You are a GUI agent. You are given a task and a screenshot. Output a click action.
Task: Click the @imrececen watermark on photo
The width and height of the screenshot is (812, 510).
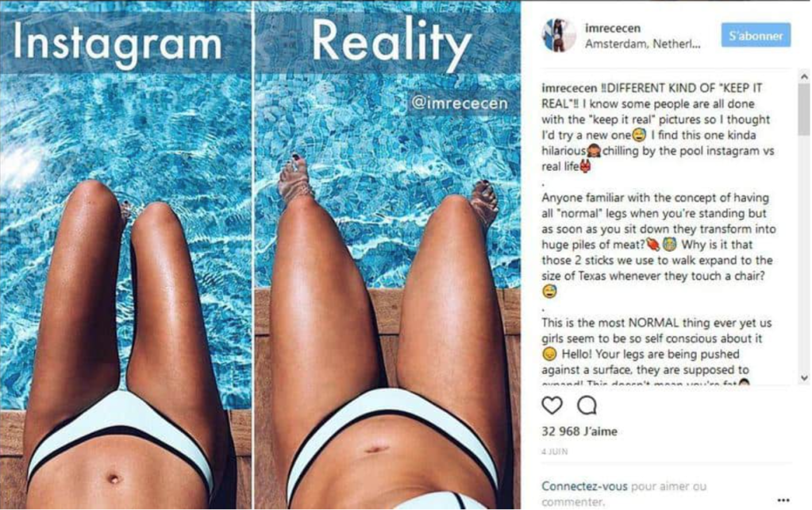coord(460,103)
